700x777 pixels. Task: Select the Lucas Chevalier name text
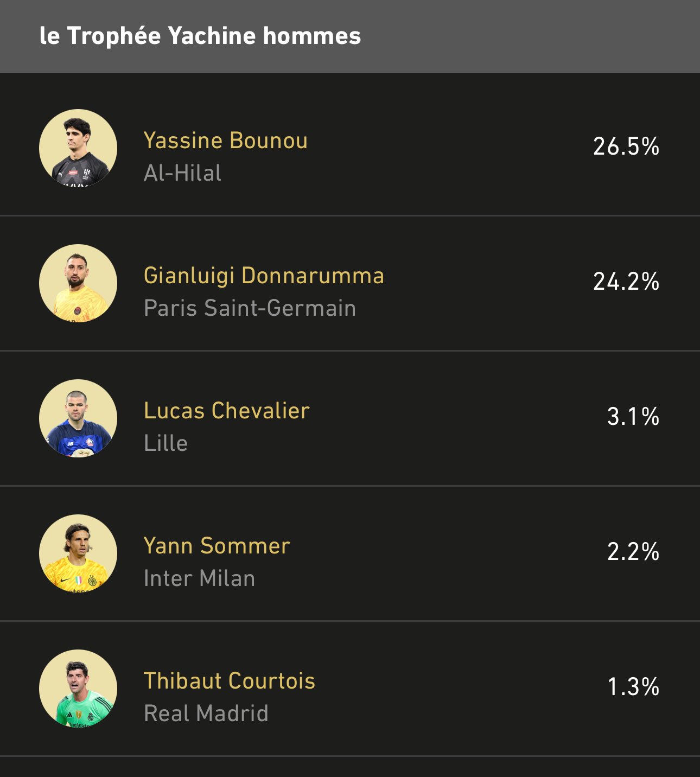(x=227, y=411)
